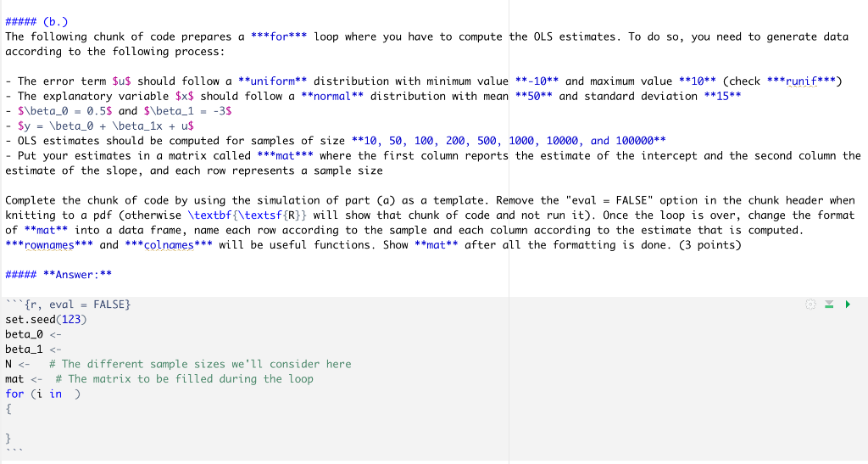This screenshot has height=464, width=868.
Task: Click the '**-10**' minimum value
Action: [537, 81]
